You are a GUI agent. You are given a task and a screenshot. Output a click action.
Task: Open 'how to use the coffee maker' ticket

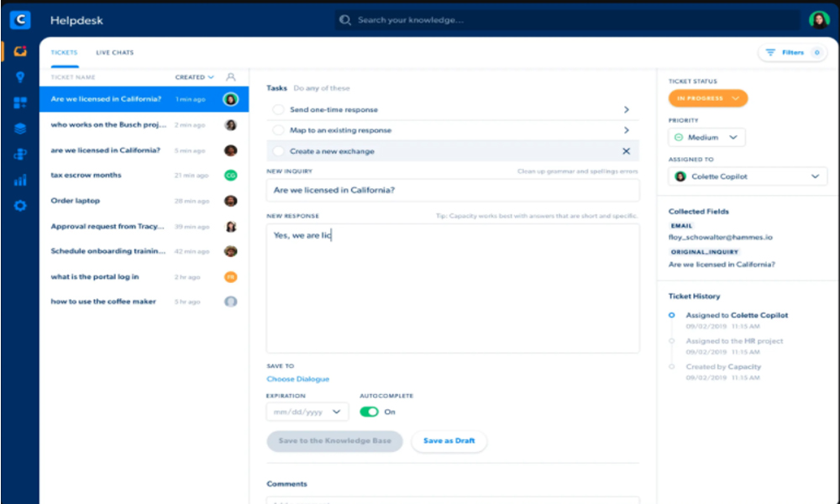[144, 302]
